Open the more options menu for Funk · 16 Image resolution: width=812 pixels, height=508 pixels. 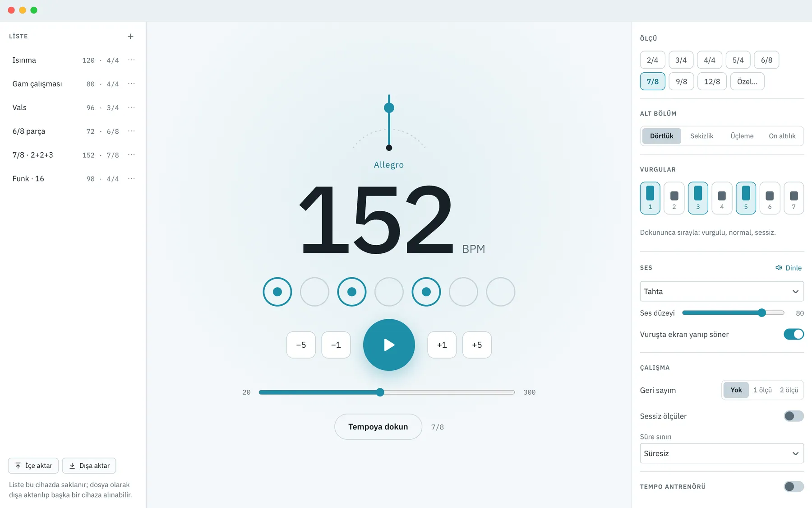click(x=131, y=179)
